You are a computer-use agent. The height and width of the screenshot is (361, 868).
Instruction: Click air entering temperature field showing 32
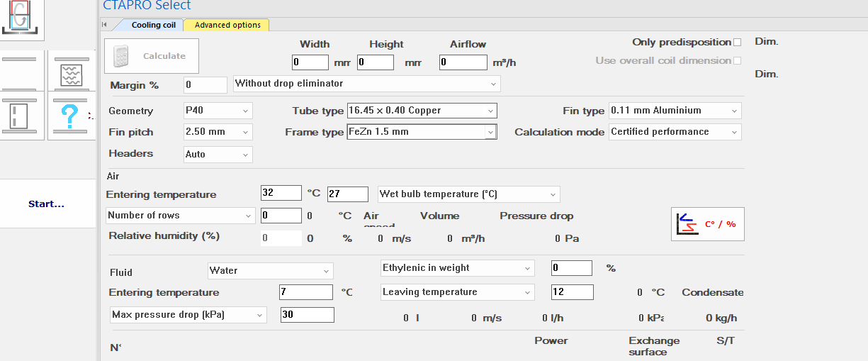(x=281, y=193)
